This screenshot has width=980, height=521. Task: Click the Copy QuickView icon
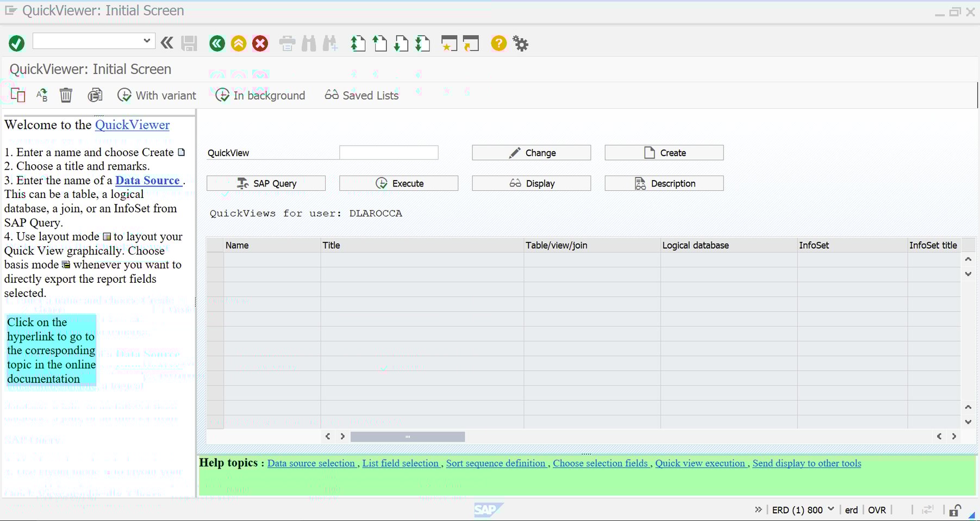17,95
